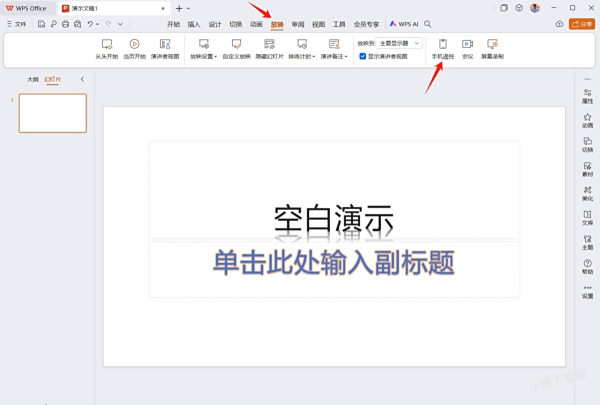600x405 pixels.
Task: Open 设置 settings in right sidebar
Action: [587, 292]
